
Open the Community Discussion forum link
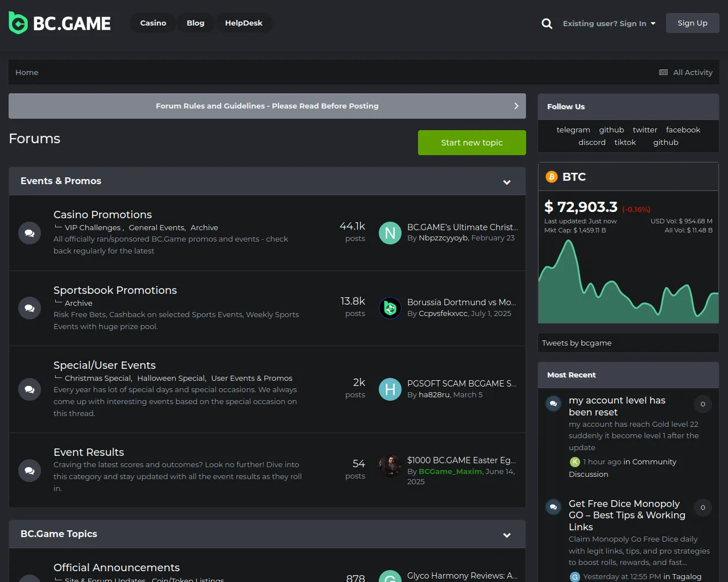[x=623, y=468]
